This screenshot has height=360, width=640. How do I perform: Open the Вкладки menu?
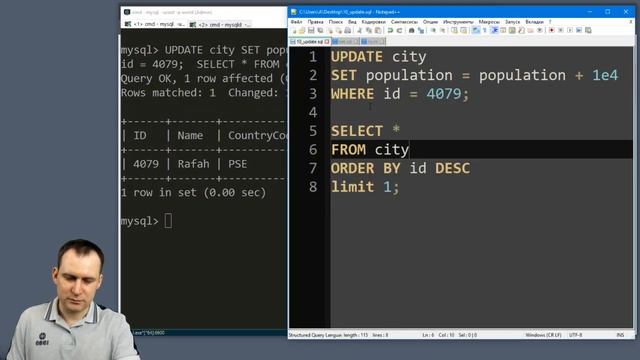(534, 22)
